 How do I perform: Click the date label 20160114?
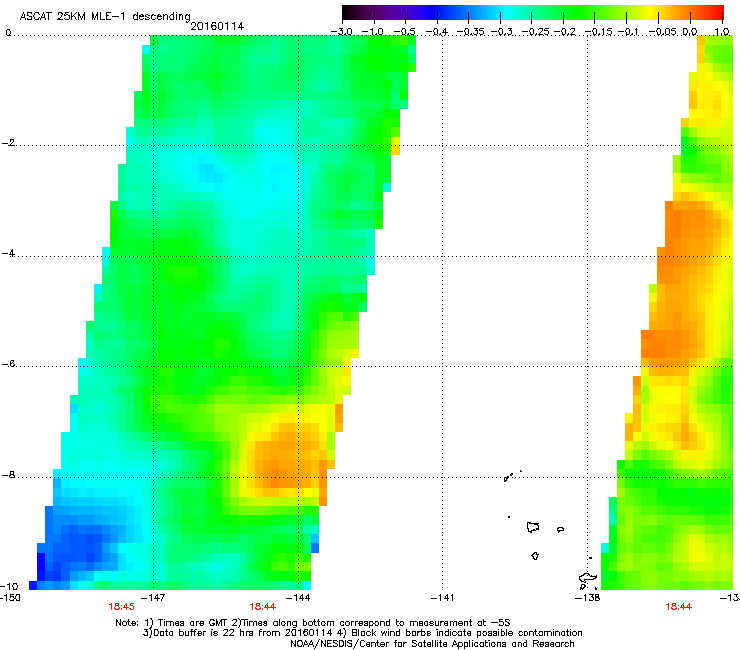coord(217,26)
